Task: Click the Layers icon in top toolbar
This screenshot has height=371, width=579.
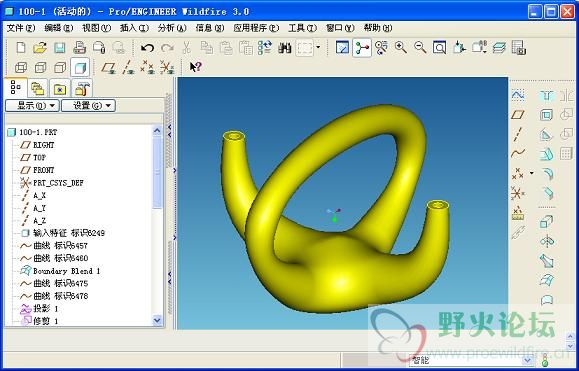Action: click(499, 48)
